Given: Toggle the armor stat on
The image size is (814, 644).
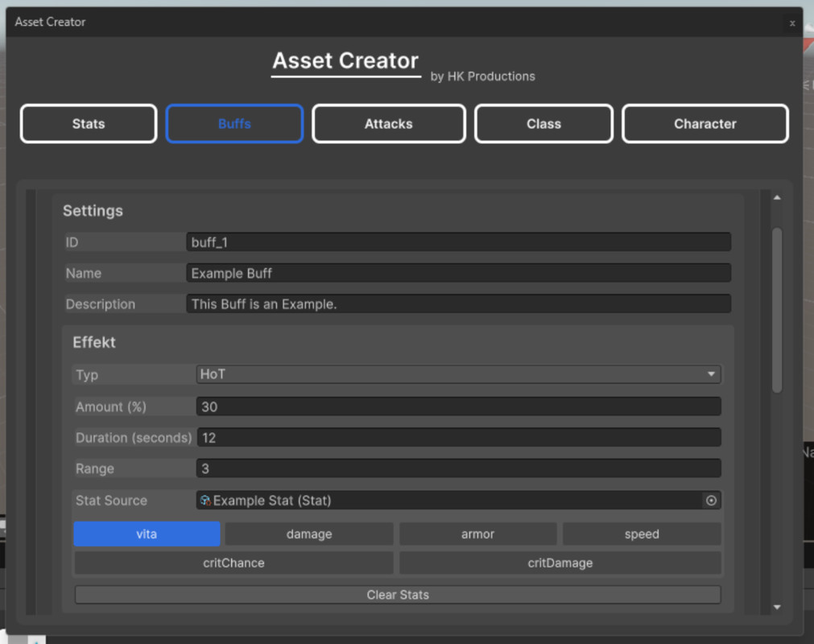Looking at the screenshot, I should coord(477,534).
